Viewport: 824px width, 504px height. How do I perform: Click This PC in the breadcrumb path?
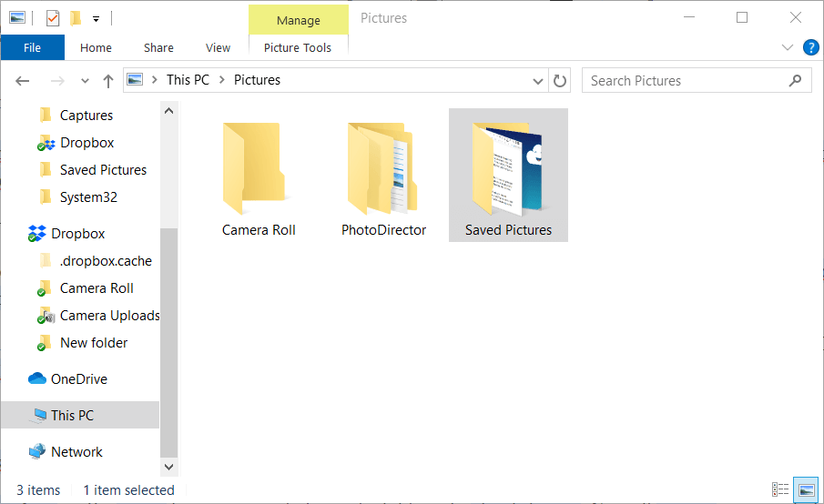(188, 80)
